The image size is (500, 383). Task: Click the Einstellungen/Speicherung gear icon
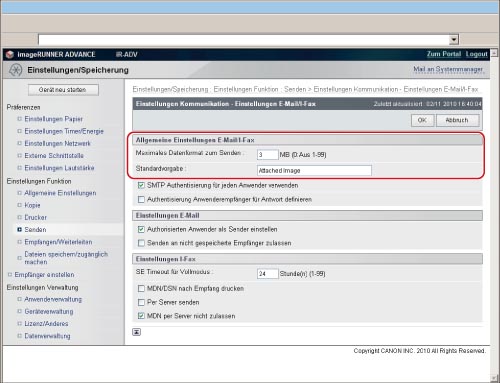pyautogui.click(x=15, y=70)
